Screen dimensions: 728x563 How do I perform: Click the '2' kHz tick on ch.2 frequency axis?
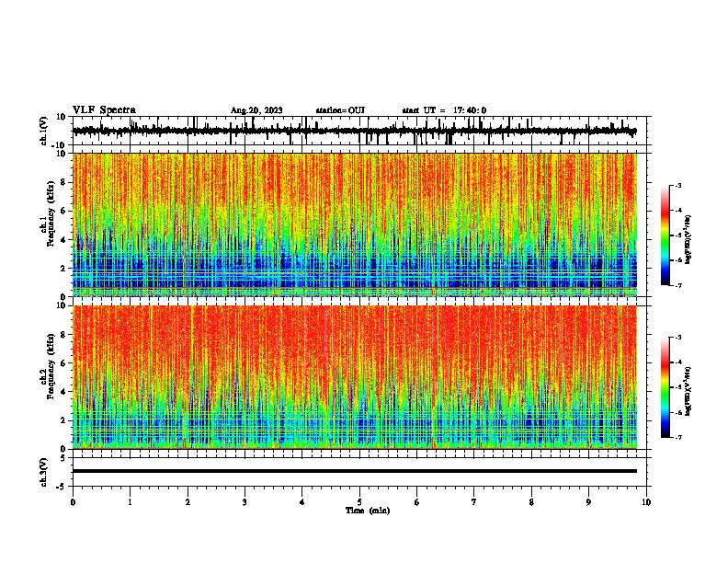[x=64, y=420]
